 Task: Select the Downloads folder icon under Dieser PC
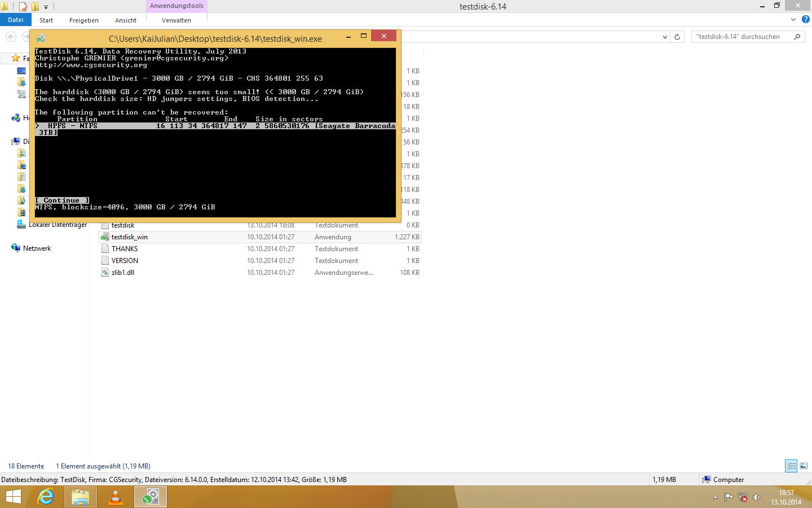21,189
